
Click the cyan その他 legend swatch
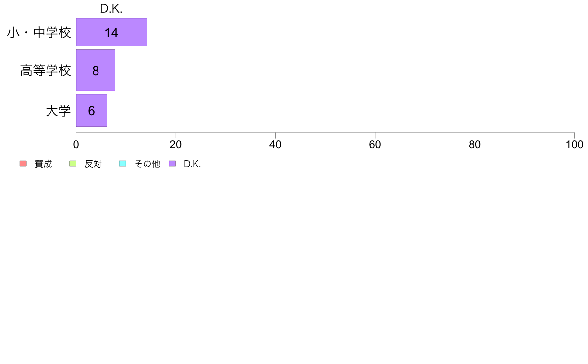coord(123,163)
